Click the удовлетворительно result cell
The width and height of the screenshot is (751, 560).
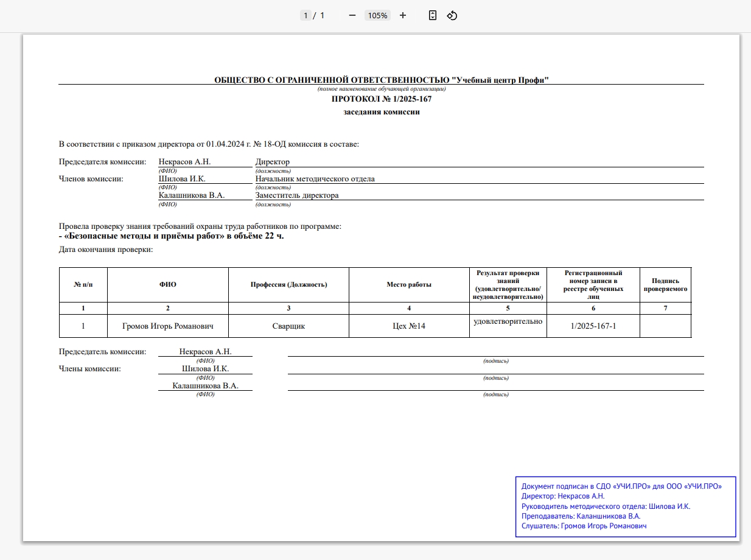pos(508,321)
